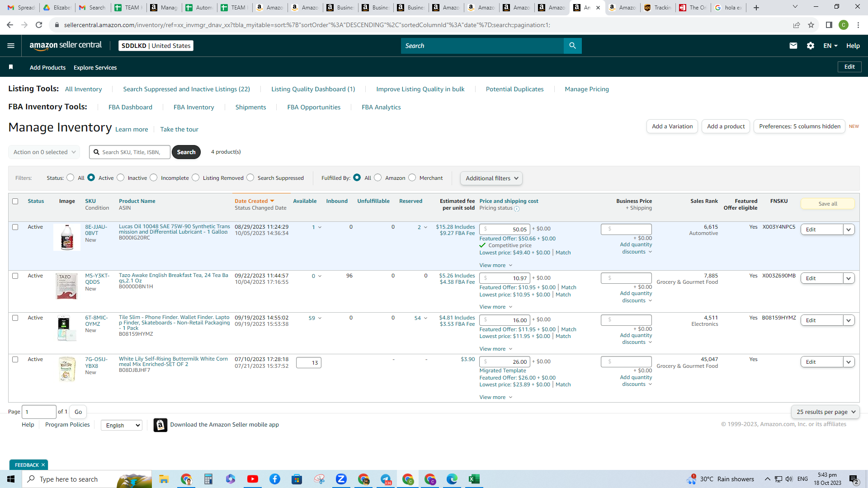868x488 pixels.
Task: Reload the page with browser refresh icon
Action: pyautogui.click(x=39, y=25)
